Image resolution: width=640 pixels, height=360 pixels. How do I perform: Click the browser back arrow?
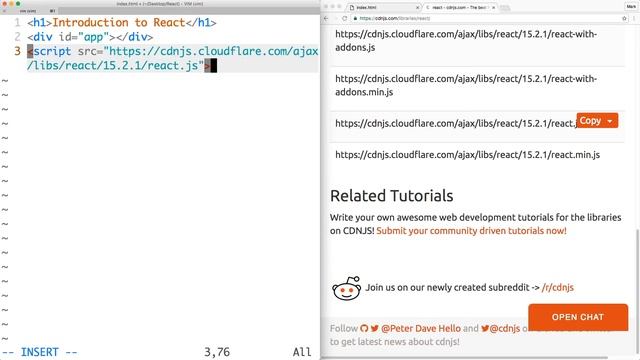pos(326,18)
